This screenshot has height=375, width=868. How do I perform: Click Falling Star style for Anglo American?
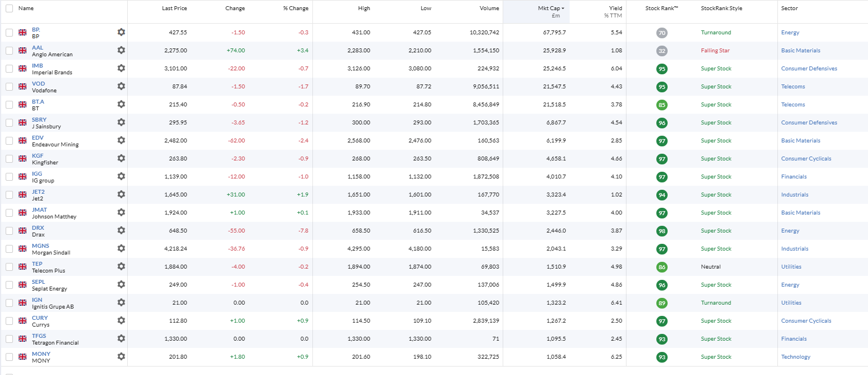click(x=715, y=51)
